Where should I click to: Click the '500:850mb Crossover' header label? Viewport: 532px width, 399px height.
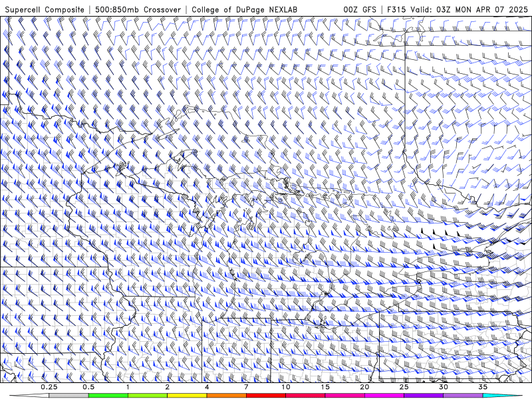pos(138,9)
